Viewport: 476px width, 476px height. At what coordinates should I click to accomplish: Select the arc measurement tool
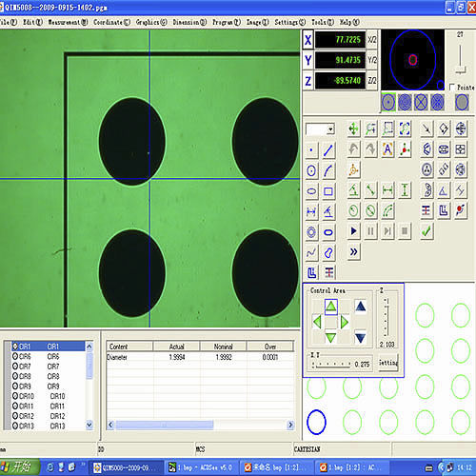(x=328, y=170)
